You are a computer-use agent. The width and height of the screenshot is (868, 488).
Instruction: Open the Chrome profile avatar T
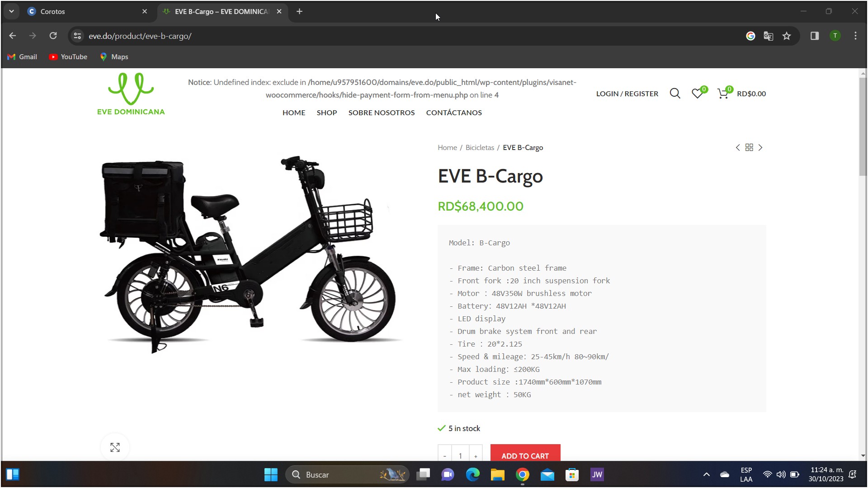pyautogui.click(x=835, y=36)
